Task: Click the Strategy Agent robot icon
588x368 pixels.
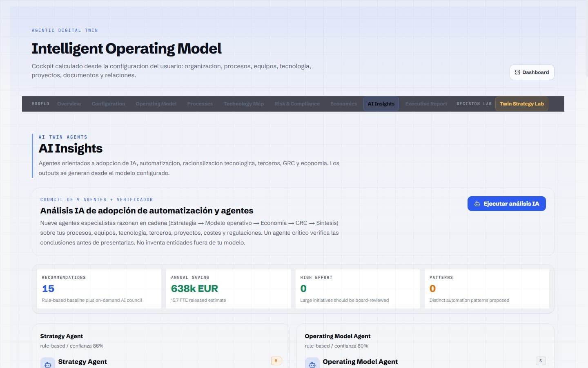Action: (47, 364)
